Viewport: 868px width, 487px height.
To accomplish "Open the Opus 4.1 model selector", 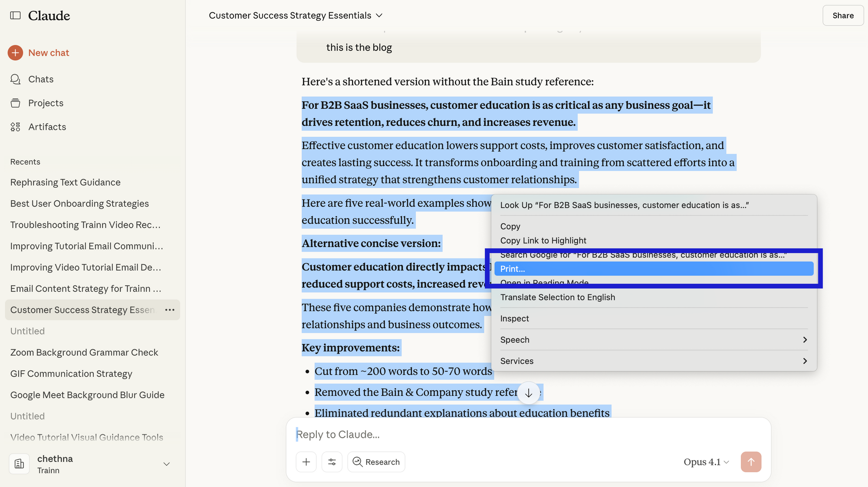I will pyautogui.click(x=706, y=462).
